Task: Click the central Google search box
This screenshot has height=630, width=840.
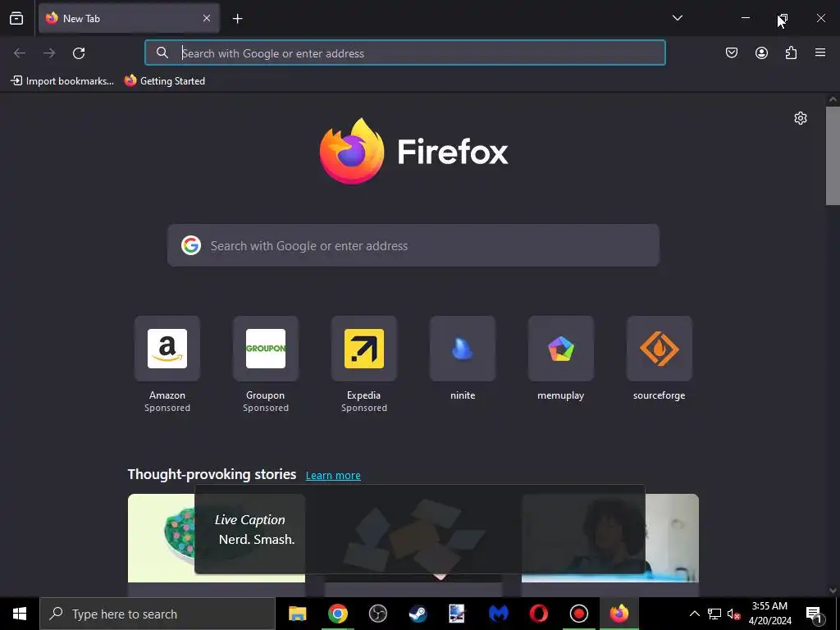Action: [413, 245]
